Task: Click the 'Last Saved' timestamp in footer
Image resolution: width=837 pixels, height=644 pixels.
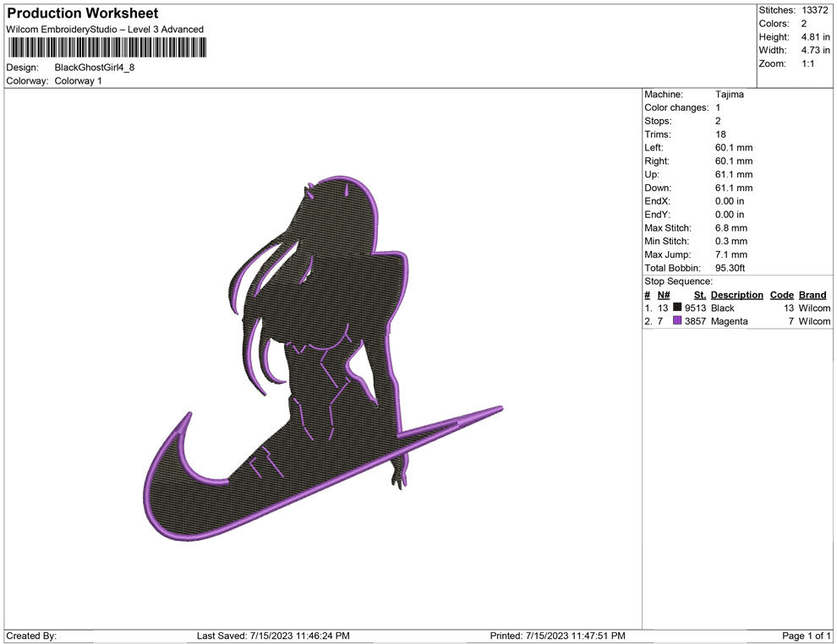Action: [x=273, y=636]
